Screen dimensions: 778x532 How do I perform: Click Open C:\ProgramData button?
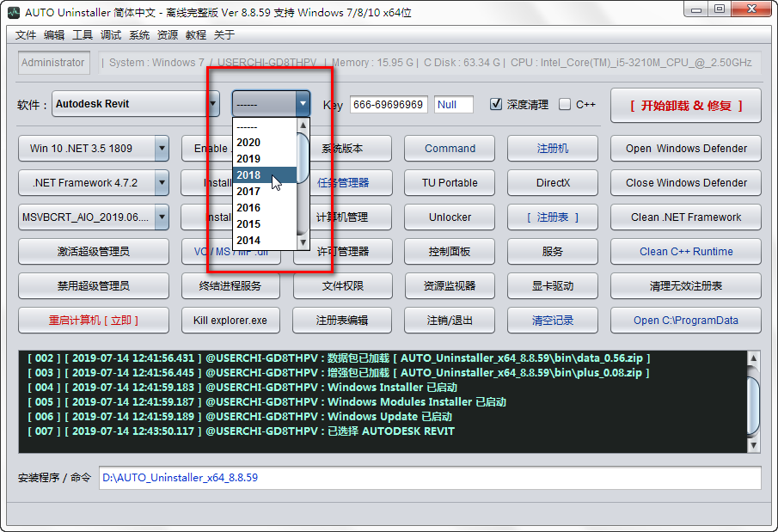click(x=686, y=320)
